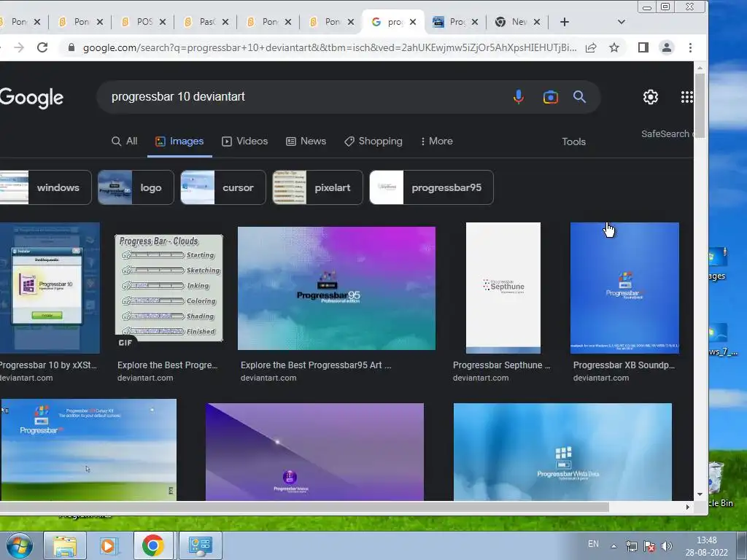Viewport: 747px width, 560px height.
Task: Select the Images results tab
Action: (x=179, y=141)
